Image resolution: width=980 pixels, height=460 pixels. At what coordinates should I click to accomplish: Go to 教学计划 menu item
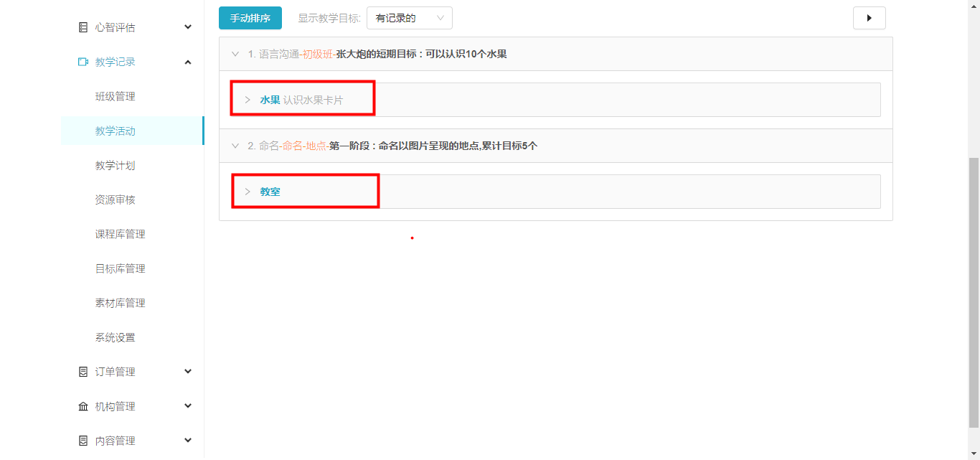point(115,165)
